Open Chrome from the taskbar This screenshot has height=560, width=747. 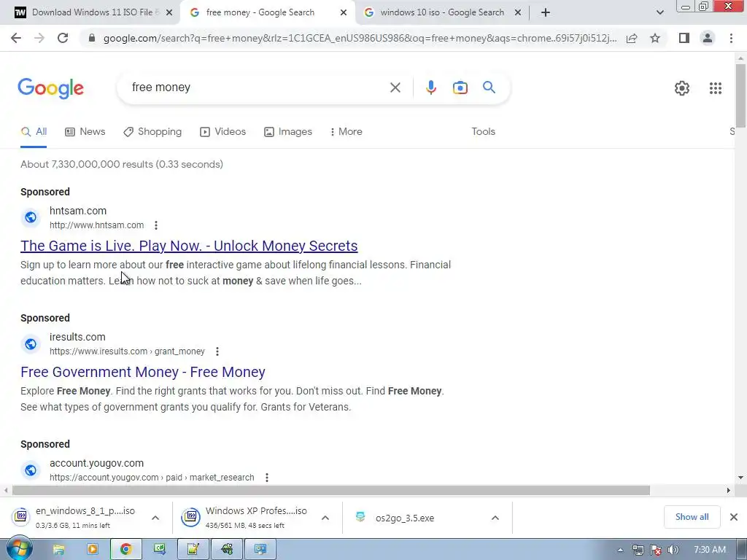click(x=125, y=550)
